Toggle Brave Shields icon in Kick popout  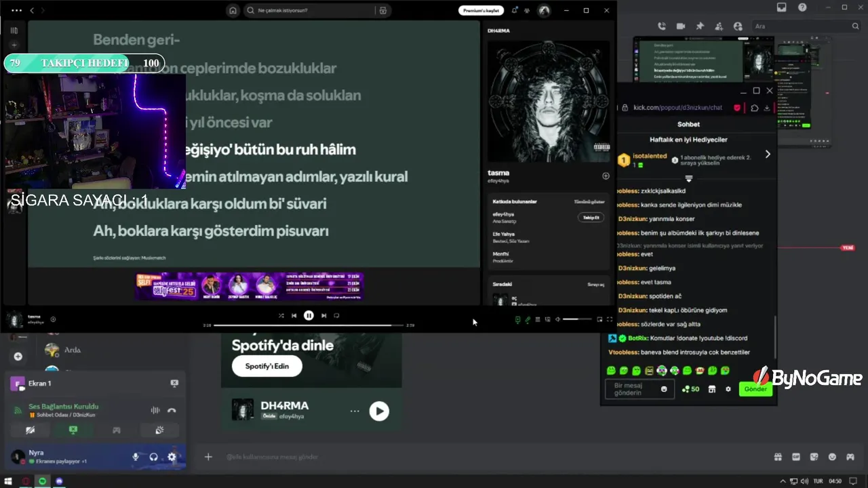[x=737, y=107]
